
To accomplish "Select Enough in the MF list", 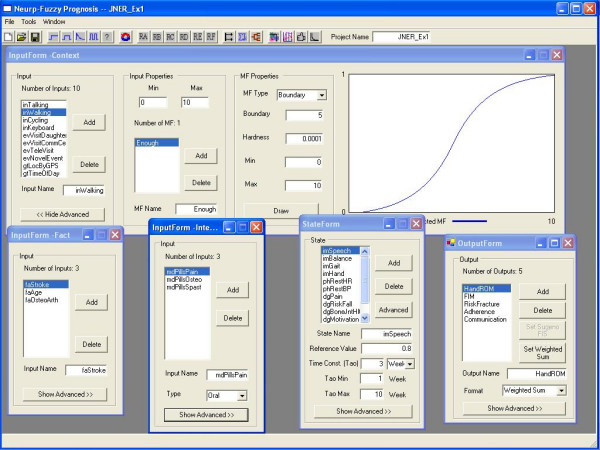I will coord(157,143).
